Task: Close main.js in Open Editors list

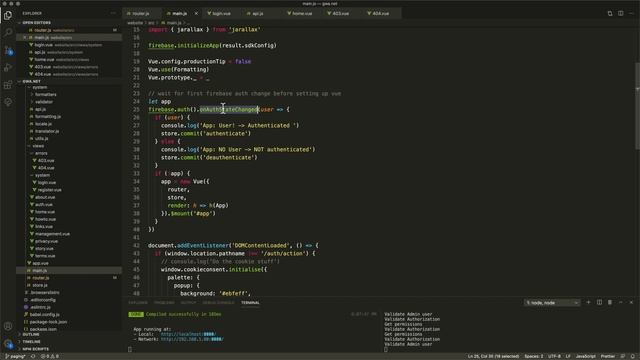Action: 24,38
